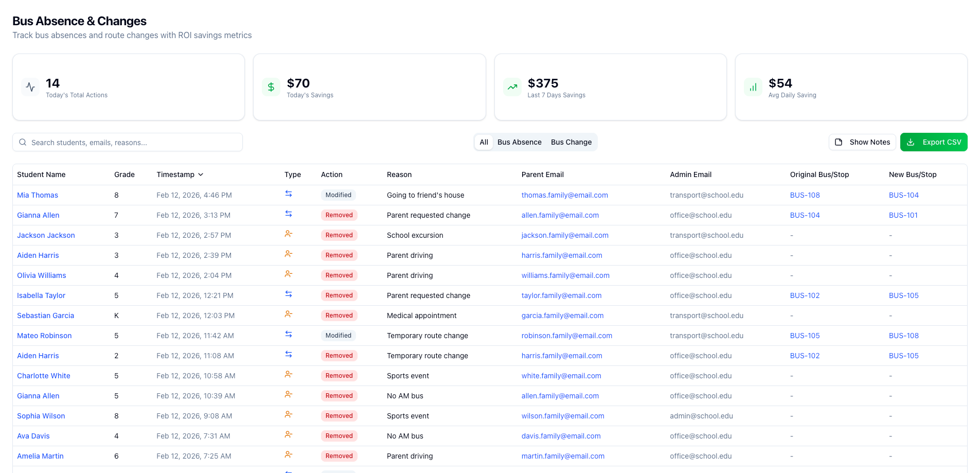Click the bar chart icon for Avg Daily Saving
This screenshot has height=473, width=980.
tap(753, 87)
